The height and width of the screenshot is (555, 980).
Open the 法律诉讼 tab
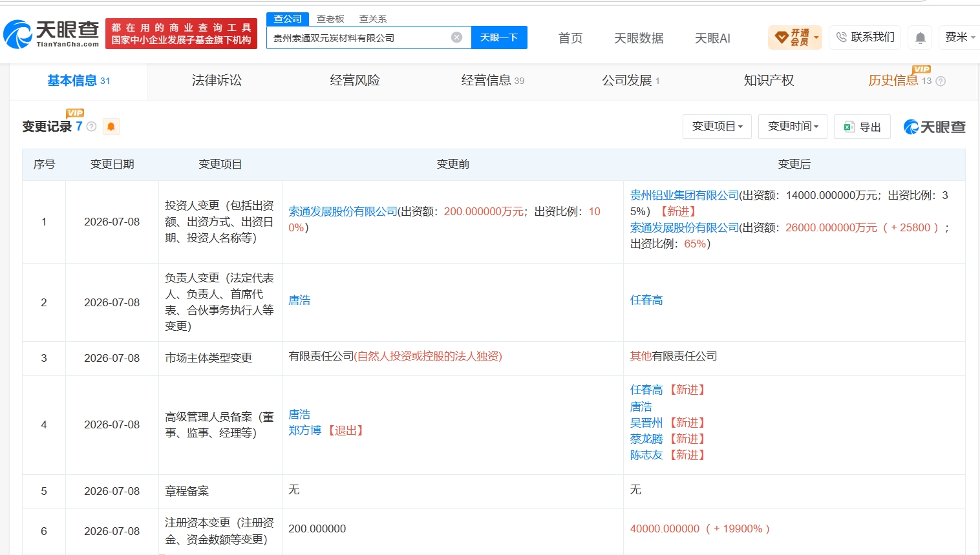pyautogui.click(x=217, y=81)
